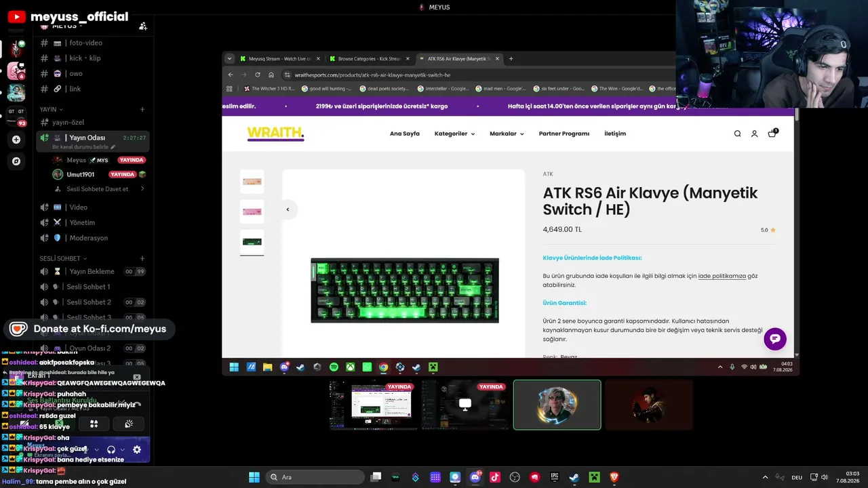Screen dimensions: 868x488
Task: Open Brave browser on the outer taskbar
Action: click(614, 477)
